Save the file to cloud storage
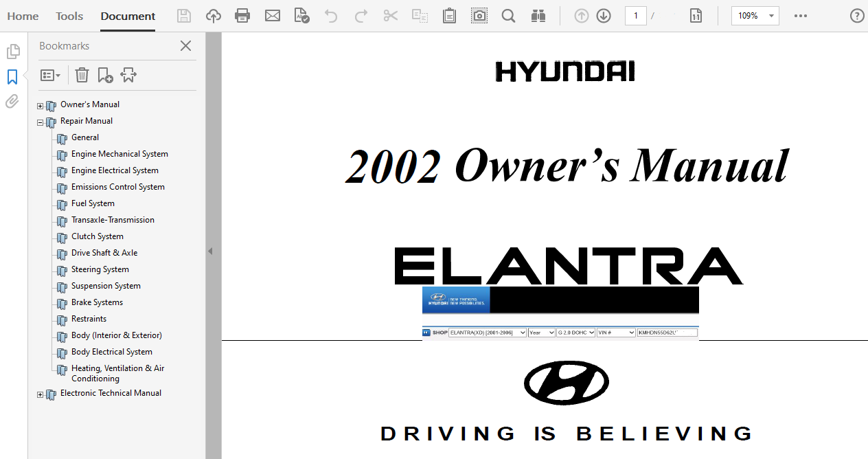 (213, 15)
